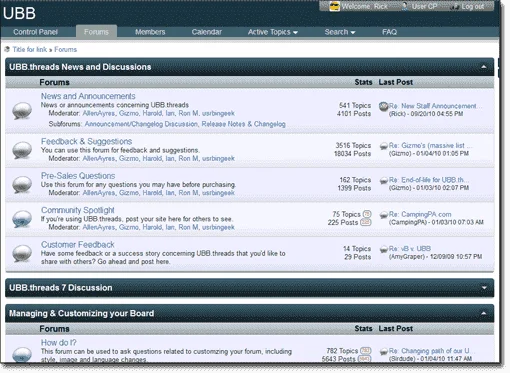This screenshot has width=510, height=373.
Task: Click the post icon beside Gizmo's massive list
Action: (384, 146)
